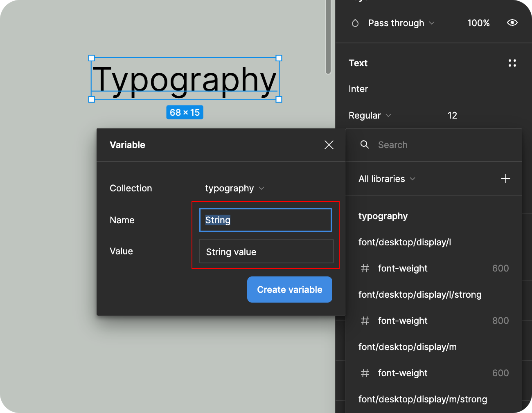The image size is (532, 413).
Task: Click the Search field in variable picker
Action: (434, 145)
